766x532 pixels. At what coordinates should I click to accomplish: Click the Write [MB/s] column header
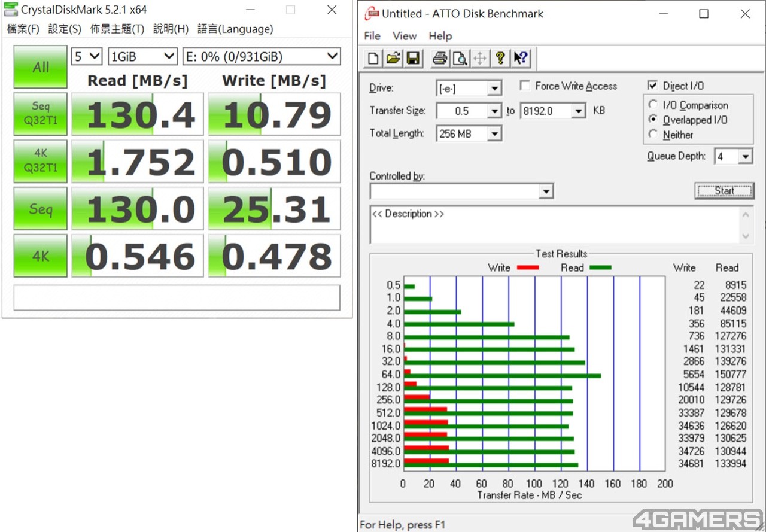pos(274,81)
